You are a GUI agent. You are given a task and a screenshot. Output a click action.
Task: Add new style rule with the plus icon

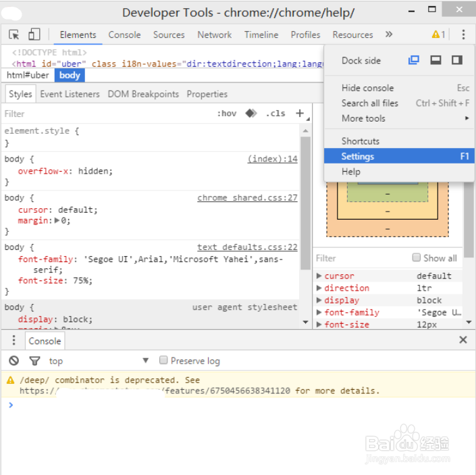[300, 114]
